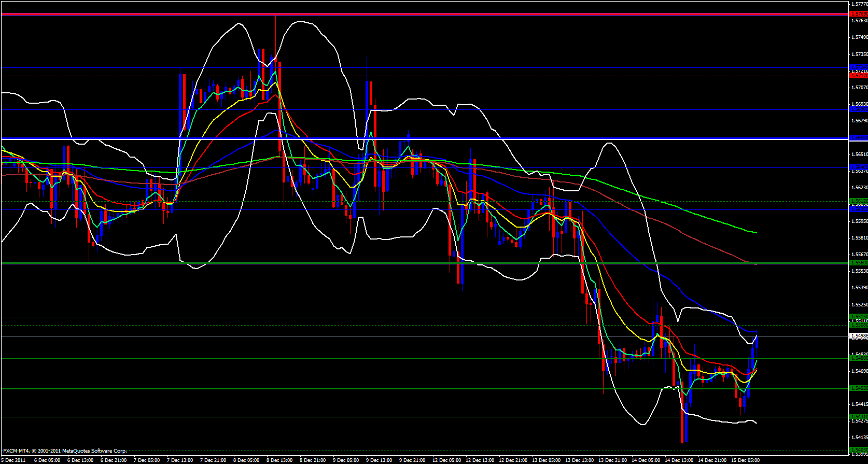Select the 9 Dec 13:00 time label
The image size is (868, 464).
(379, 460)
